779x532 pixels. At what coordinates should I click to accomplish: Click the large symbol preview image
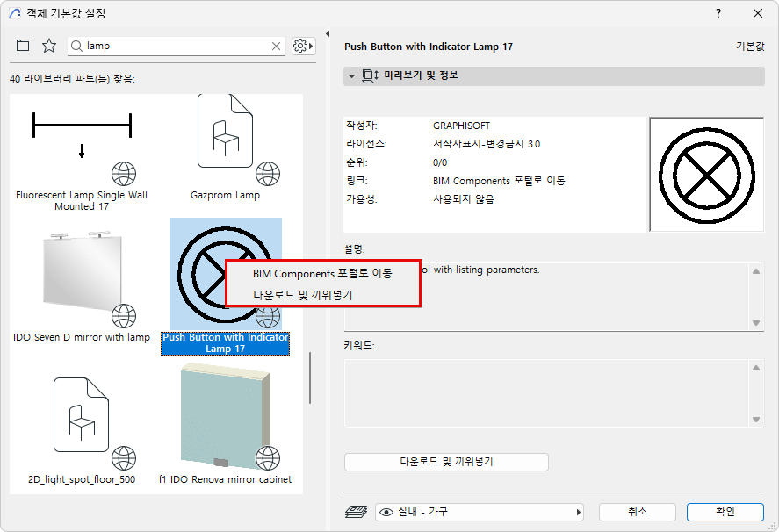706,175
